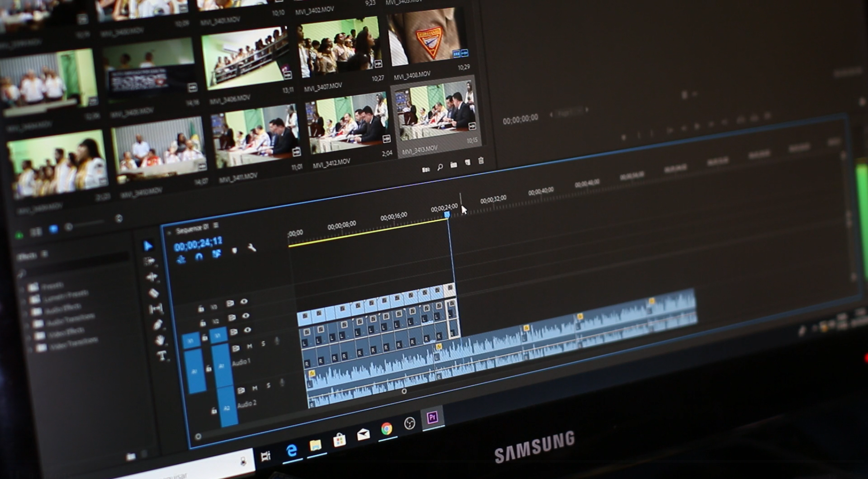Create a new bin using the Project panel folder icon
The image size is (868, 479).
coord(454,164)
